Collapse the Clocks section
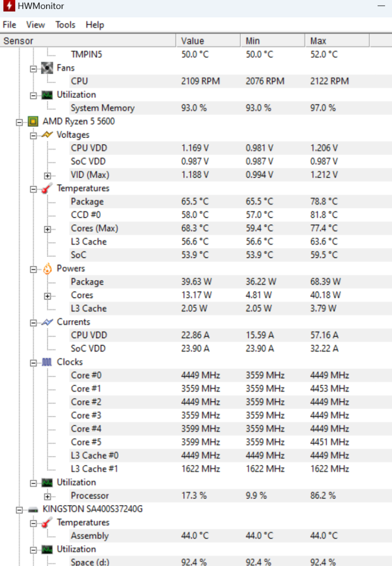 (x=33, y=363)
